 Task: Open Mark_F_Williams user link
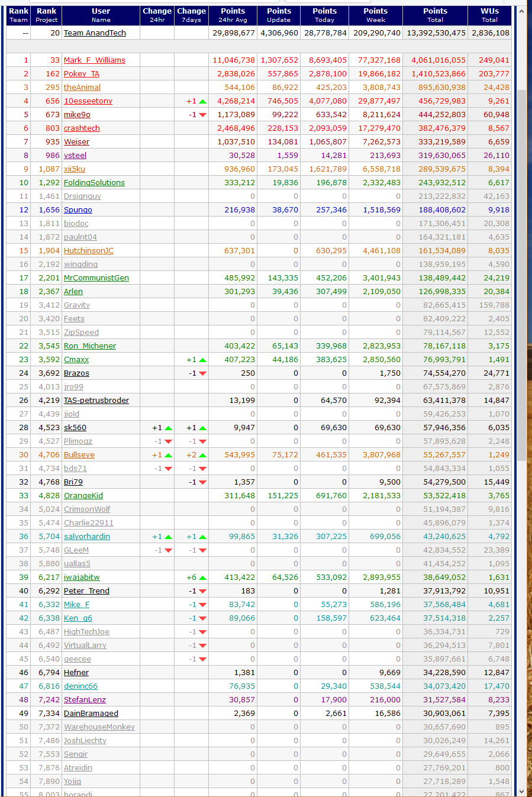point(94,60)
